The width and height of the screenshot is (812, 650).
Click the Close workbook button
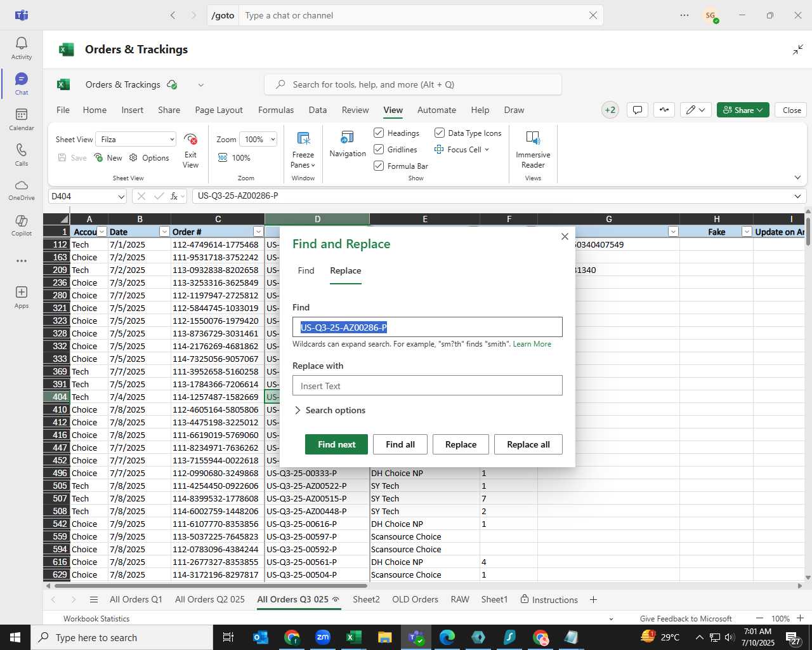792,110
